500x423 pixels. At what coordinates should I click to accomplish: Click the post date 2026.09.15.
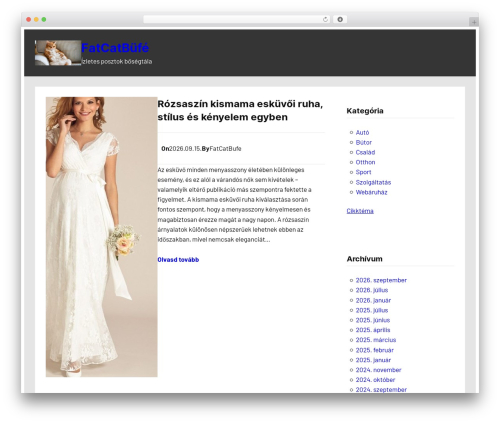(185, 149)
